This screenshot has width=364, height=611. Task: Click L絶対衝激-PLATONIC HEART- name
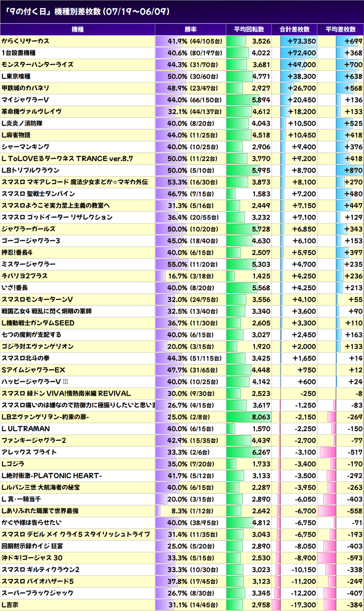coord(52,476)
